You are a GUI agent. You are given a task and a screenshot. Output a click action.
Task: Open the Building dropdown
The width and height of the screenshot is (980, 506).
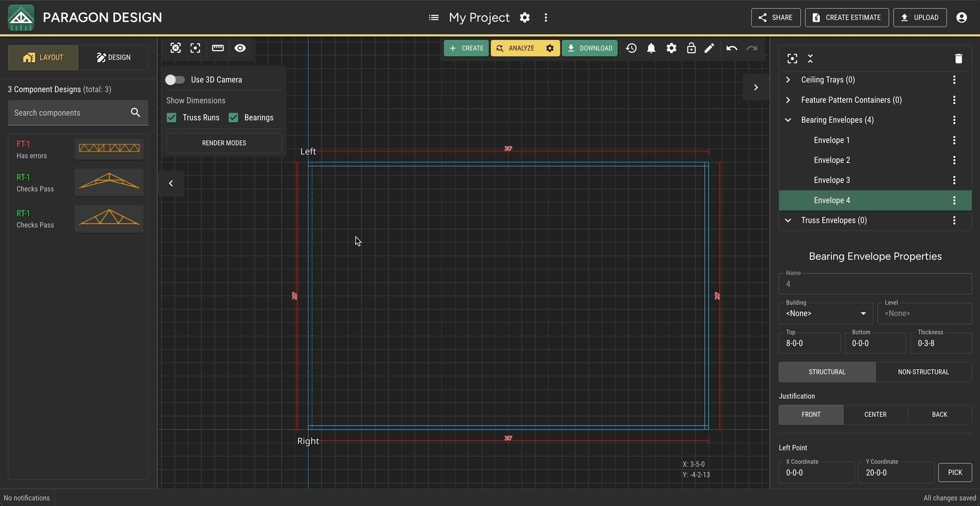825,313
